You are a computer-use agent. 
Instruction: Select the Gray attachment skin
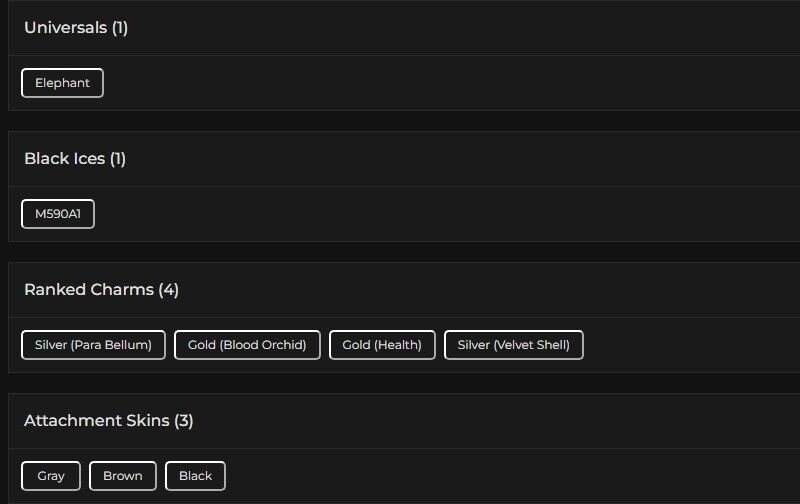coord(51,476)
